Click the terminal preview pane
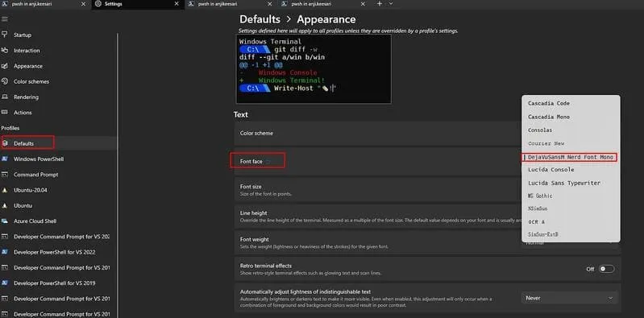 pos(314,68)
